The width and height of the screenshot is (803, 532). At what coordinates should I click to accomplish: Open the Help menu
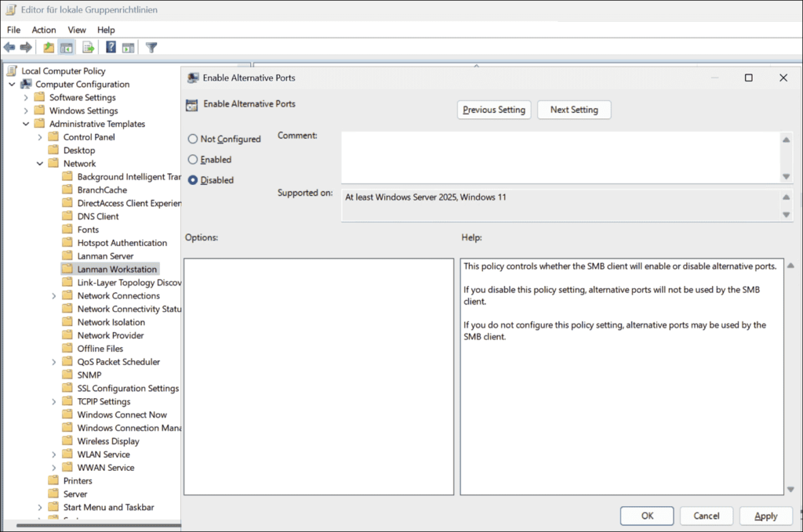click(106, 30)
